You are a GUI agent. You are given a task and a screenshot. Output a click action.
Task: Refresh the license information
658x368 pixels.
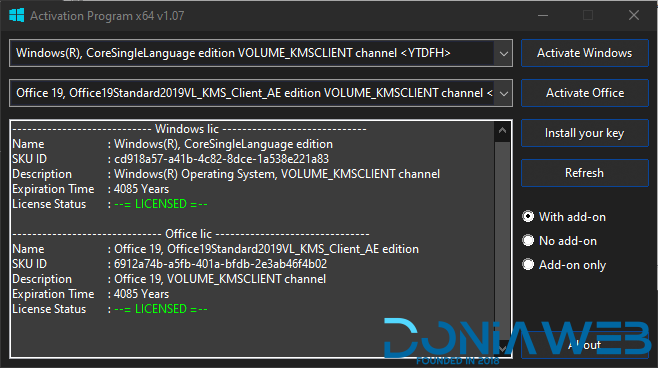(x=585, y=173)
